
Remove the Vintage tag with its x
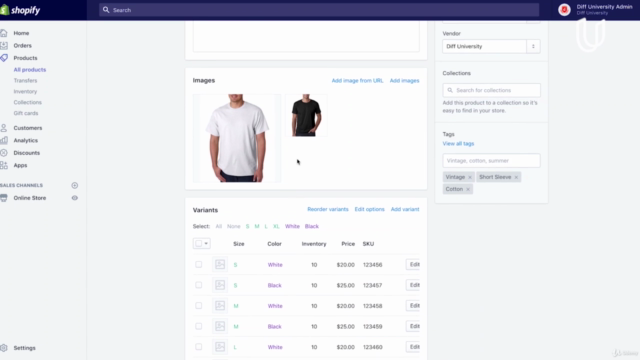(470, 177)
